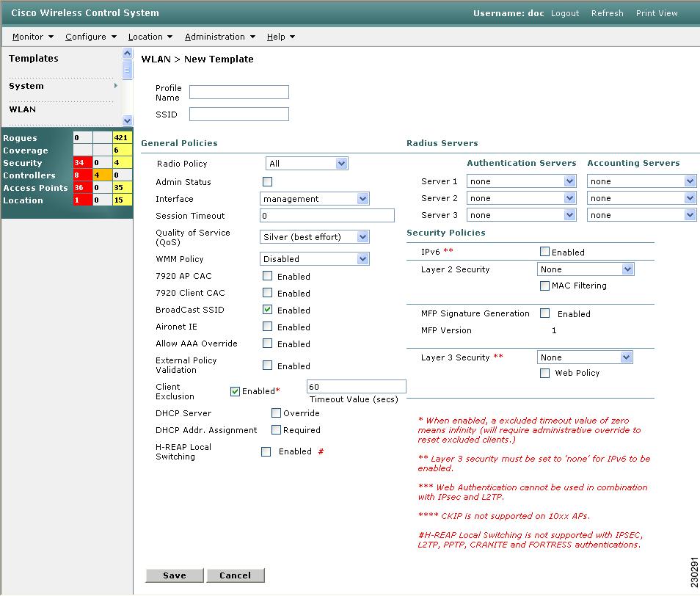Open Authentication Server 3 dropdown

[521, 215]
